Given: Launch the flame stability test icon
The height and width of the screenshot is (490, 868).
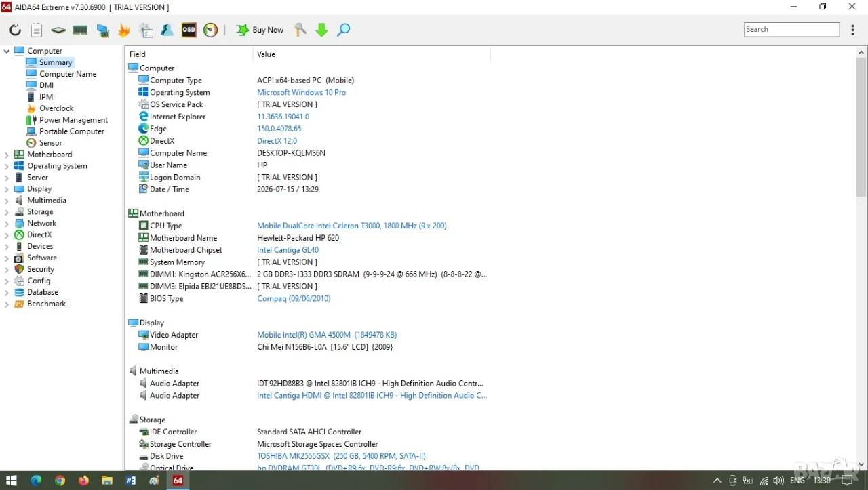Looking at the screenshot, I should (x=124, y=30).
